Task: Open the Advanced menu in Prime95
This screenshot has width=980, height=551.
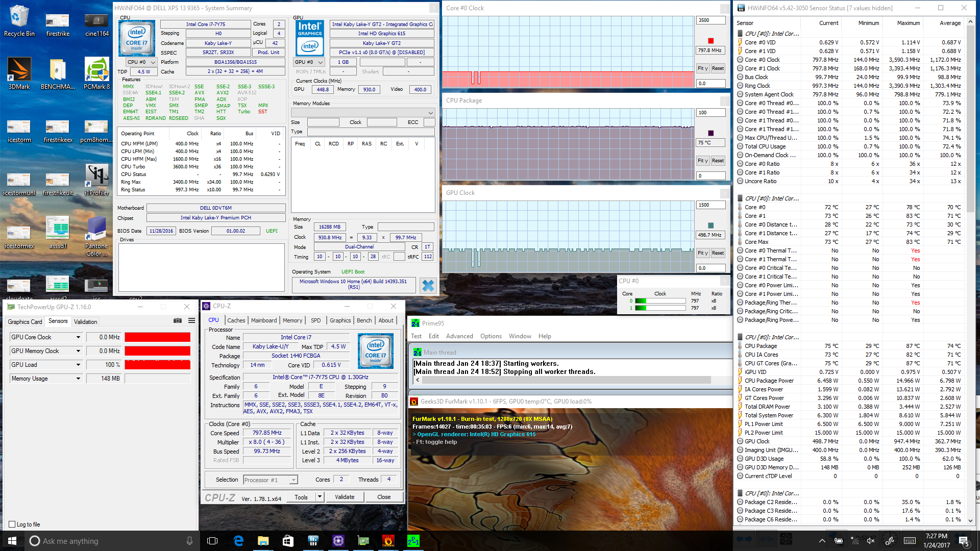Action: 459,336
